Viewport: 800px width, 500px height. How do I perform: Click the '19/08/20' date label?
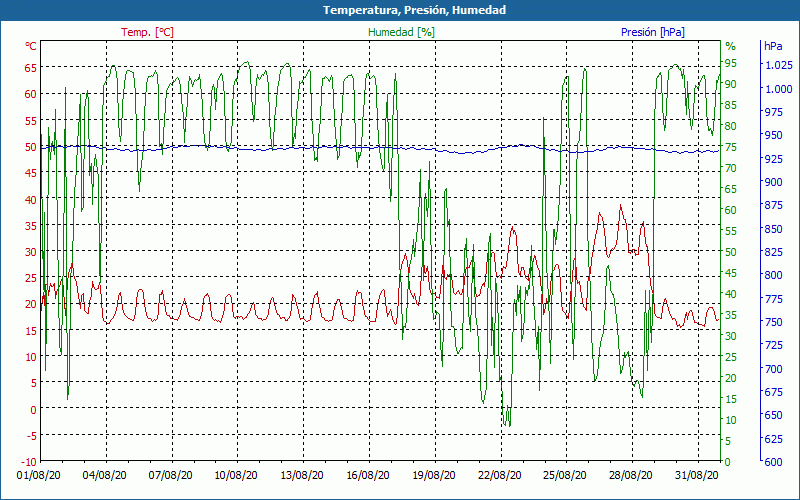pyautogui.click(x=434, y=475)
